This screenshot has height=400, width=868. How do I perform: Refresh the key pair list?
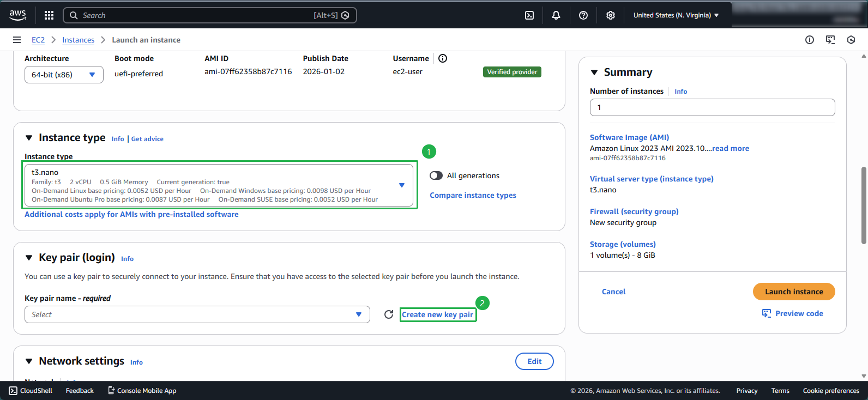click(389, 314)
